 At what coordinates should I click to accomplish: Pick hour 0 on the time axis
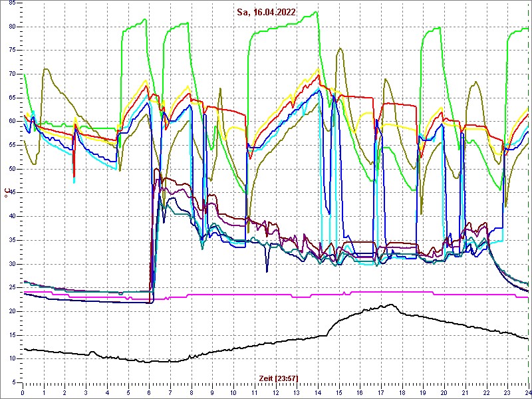(x=23, y=393)
